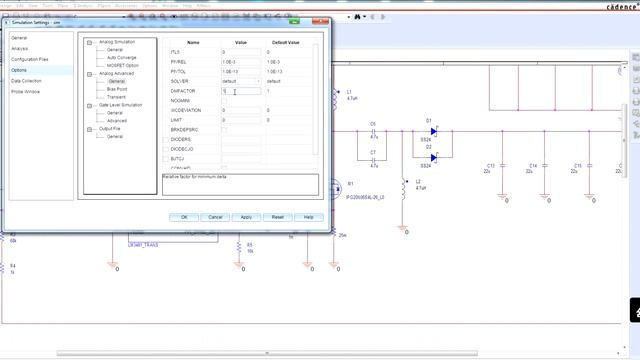Collapse the Analog Simulation tree node
Viewport: 640px width, 360px height.
tap(89, 42)
